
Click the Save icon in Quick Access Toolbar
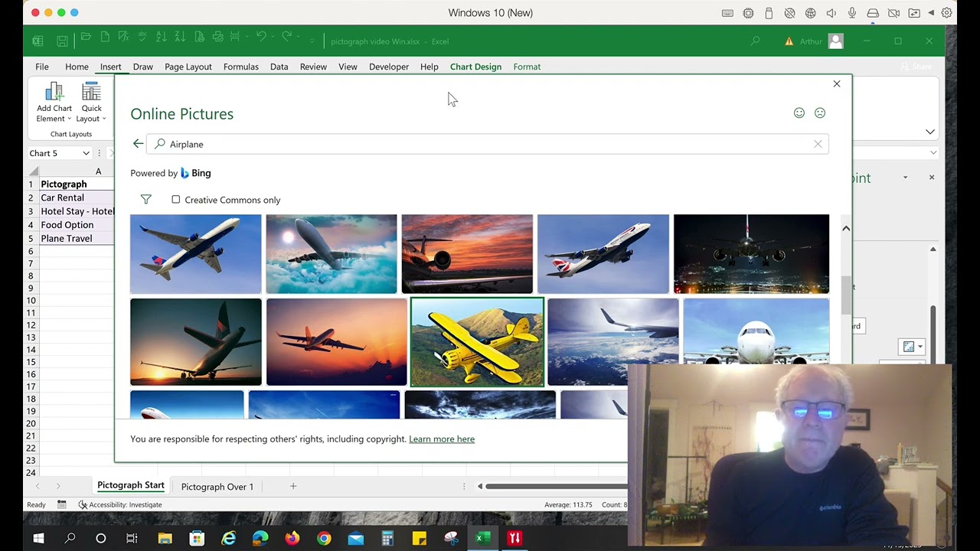(x=62, y=41)
